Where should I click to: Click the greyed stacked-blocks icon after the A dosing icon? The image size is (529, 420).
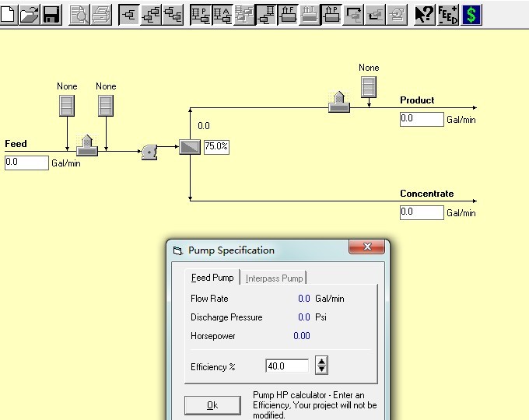point(244,15)
